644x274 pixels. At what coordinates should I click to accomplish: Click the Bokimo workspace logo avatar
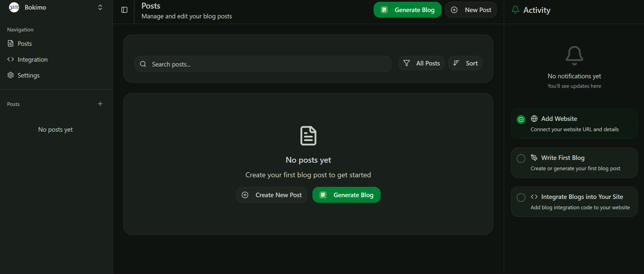(14, 7)
